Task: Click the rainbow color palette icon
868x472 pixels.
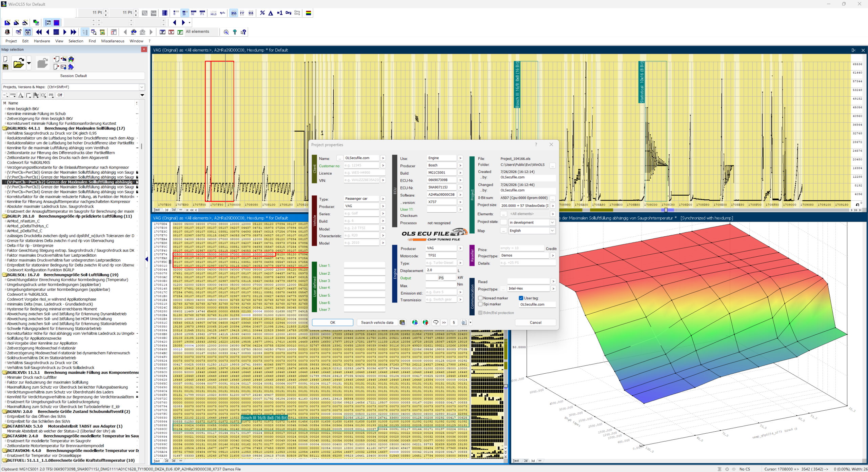Action: click(309, 13)
